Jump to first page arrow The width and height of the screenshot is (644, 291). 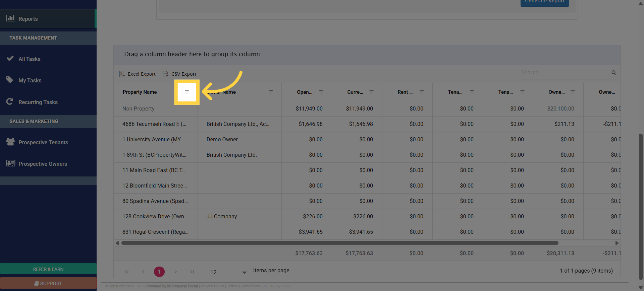tap(127, 272)
